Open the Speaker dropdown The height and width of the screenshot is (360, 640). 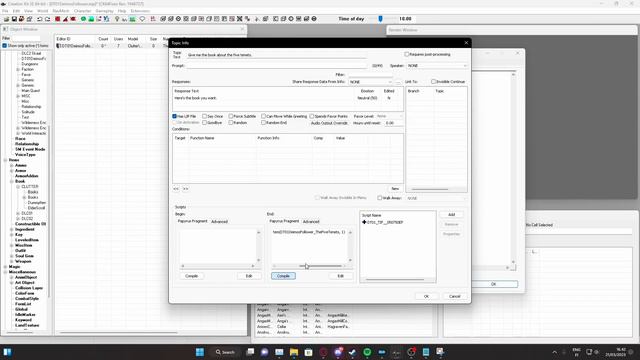tap(436, 66)
